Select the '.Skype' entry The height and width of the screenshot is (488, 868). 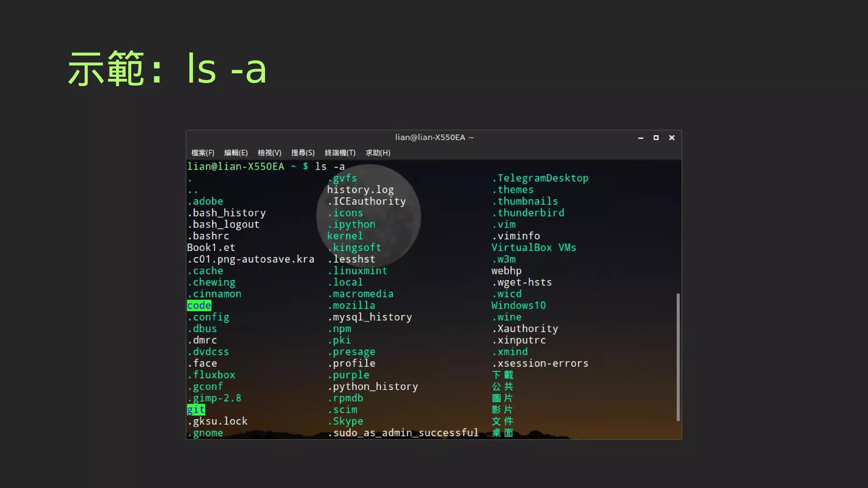click(x=345, y=421)
